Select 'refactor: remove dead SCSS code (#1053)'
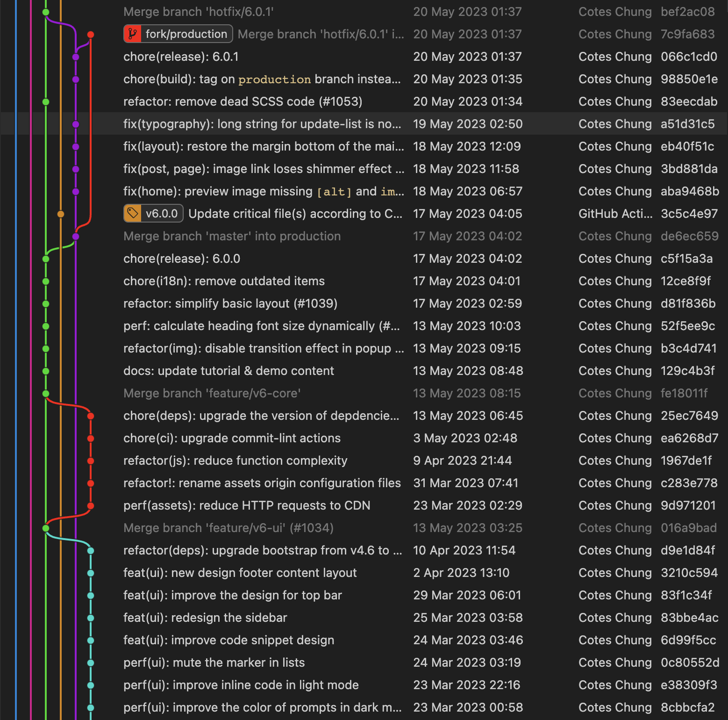Screen dimensions: 728x720 click(364, 101)
